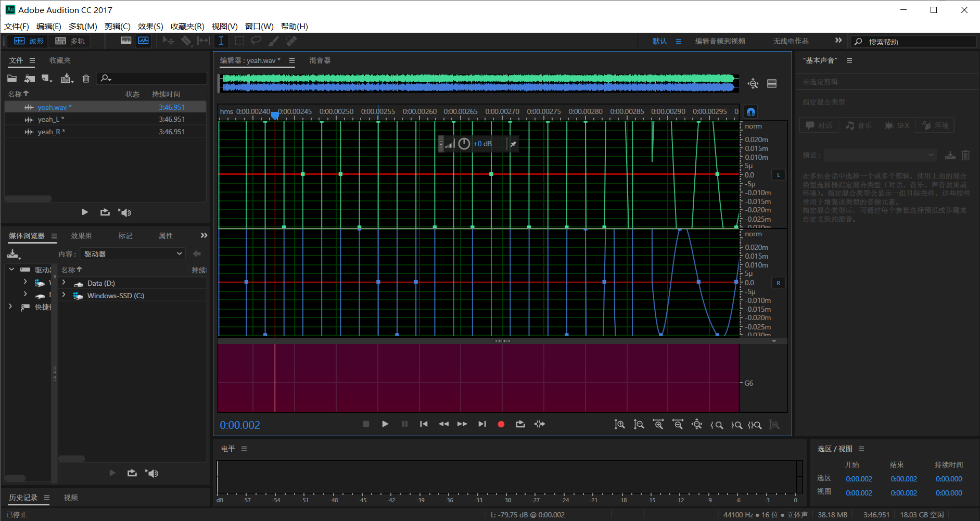The width and height of the screenshot is (980, 521).
Task: Expand the workspace overflow chevron
Action: pos(838,41)
